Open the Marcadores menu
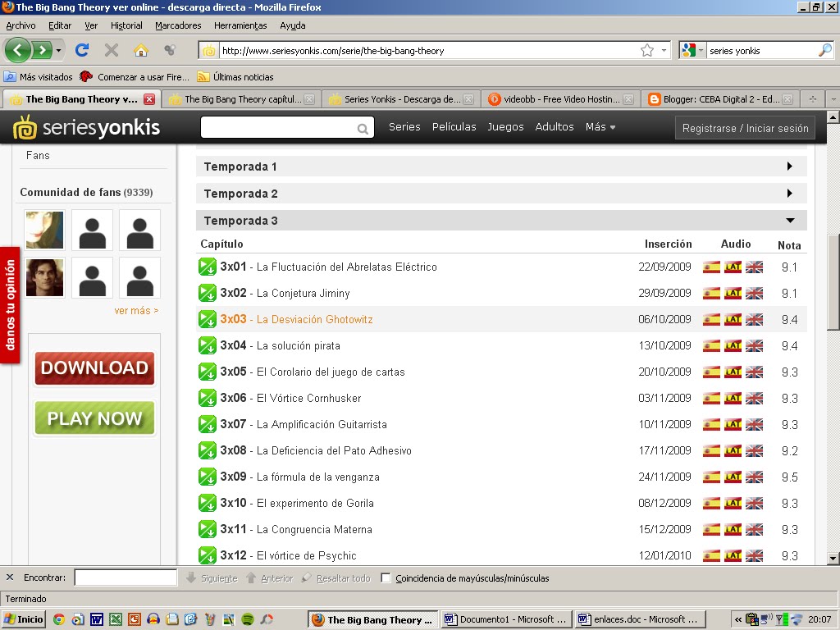Viewport: 840px width, 630px height. tap(178, 25)
